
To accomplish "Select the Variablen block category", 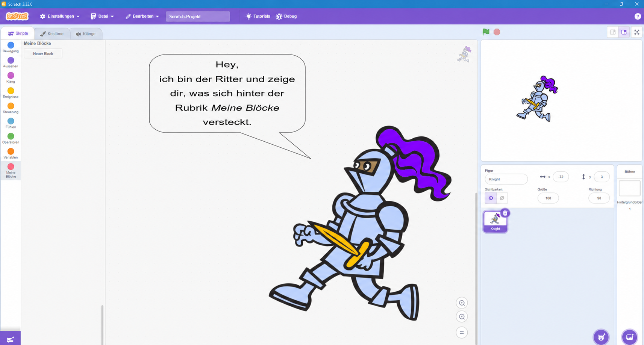I will (x=11, y=154).
